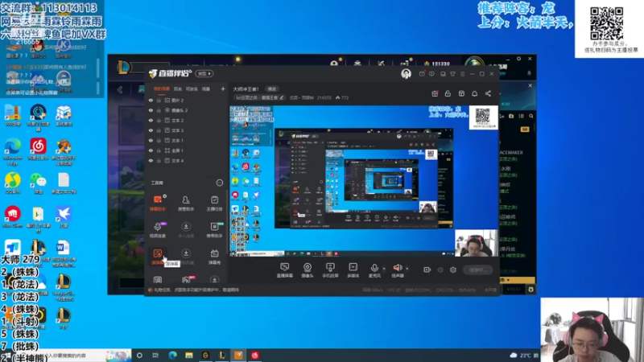Hide the 摄像头 2 layer eye

pyautogui.click(x=151, y=110)
